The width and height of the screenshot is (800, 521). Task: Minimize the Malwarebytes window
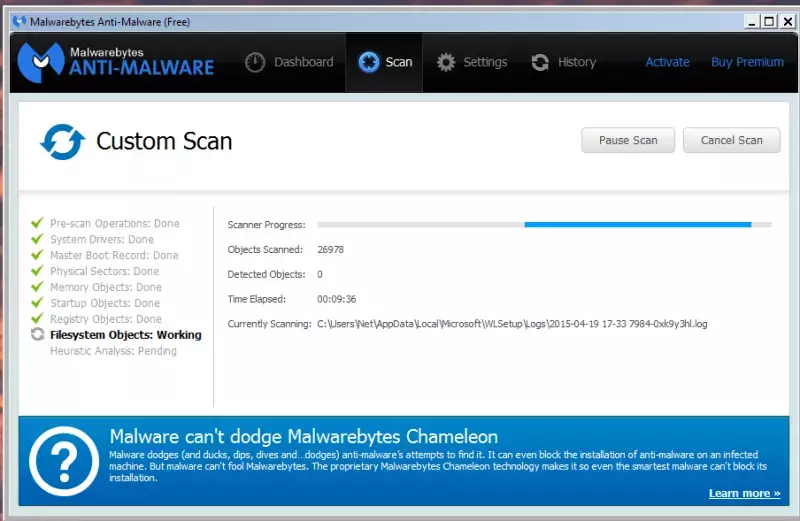[752, 21]
